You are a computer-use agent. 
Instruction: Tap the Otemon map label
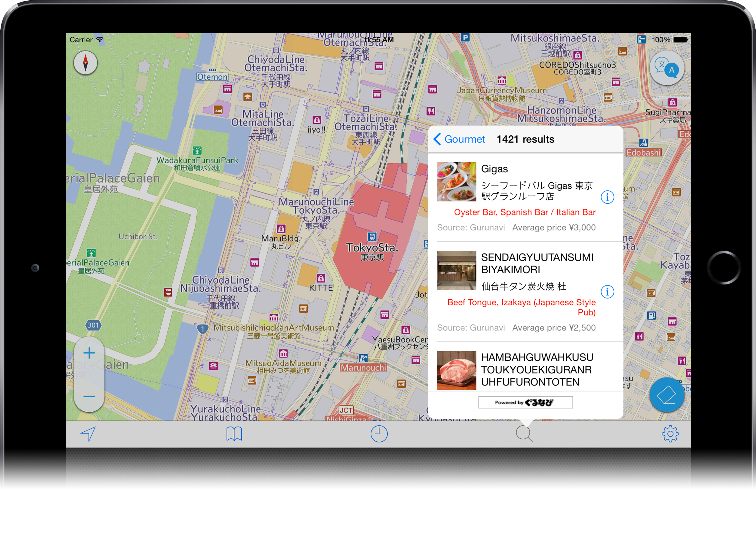(x=212, y=77)
